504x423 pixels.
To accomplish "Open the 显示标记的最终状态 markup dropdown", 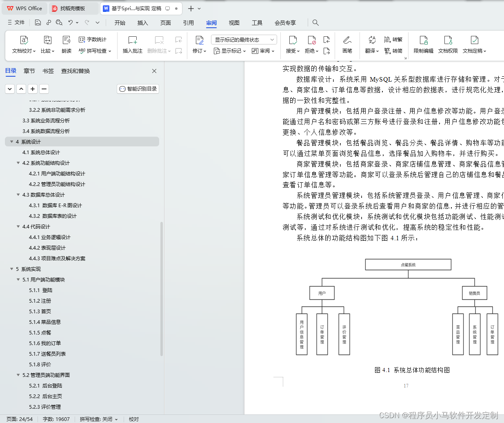I will coord(244,40).
